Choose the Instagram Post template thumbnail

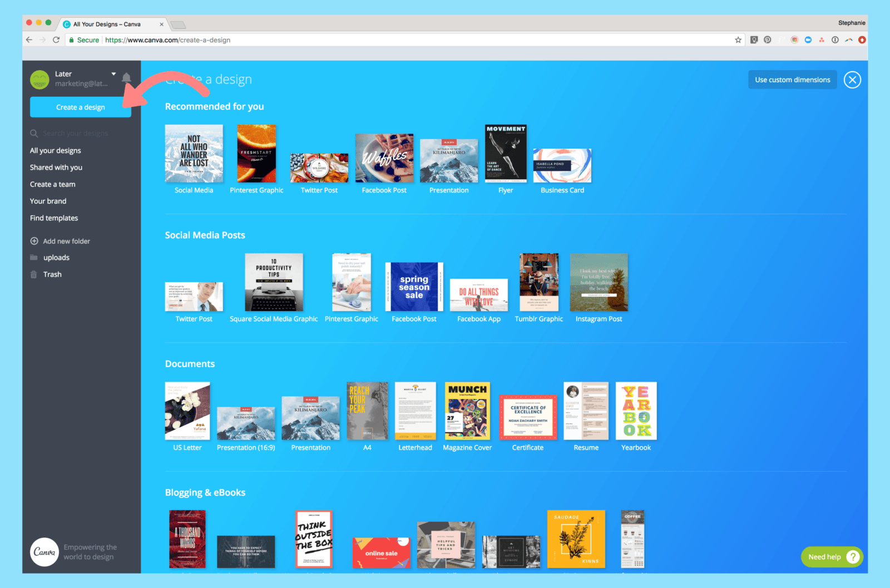point(599,283)
